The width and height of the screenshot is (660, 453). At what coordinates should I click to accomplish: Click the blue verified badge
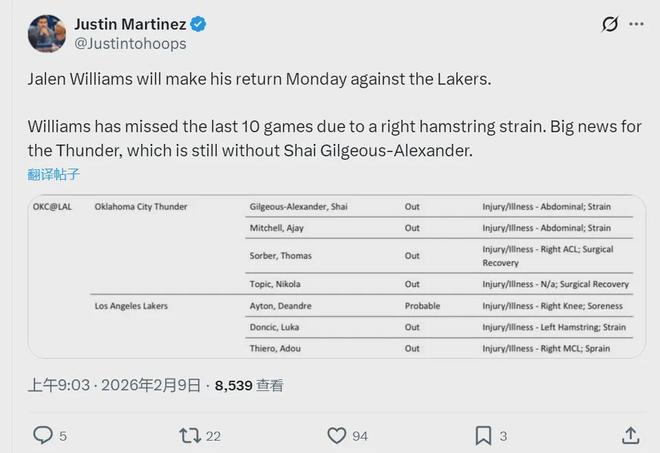tap(200, 24)
